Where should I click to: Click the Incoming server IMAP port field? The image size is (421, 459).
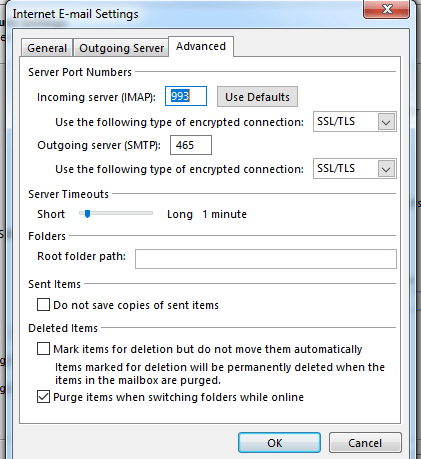[x=186, y=96]
